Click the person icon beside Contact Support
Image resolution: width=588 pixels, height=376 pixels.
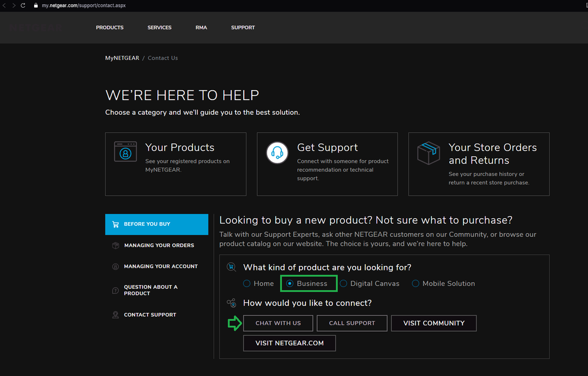(115, 315)
